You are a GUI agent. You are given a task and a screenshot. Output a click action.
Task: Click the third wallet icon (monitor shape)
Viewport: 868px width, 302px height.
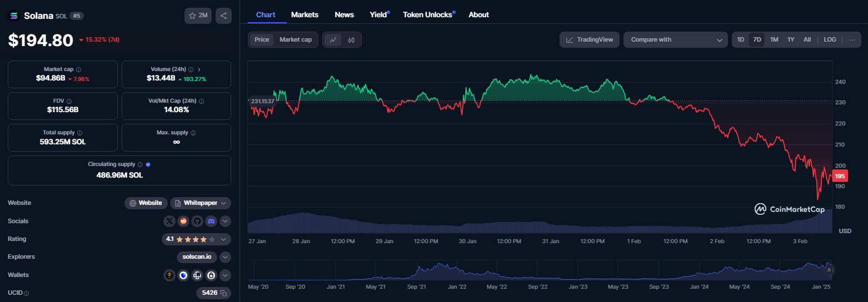click(x=197, y=275)
